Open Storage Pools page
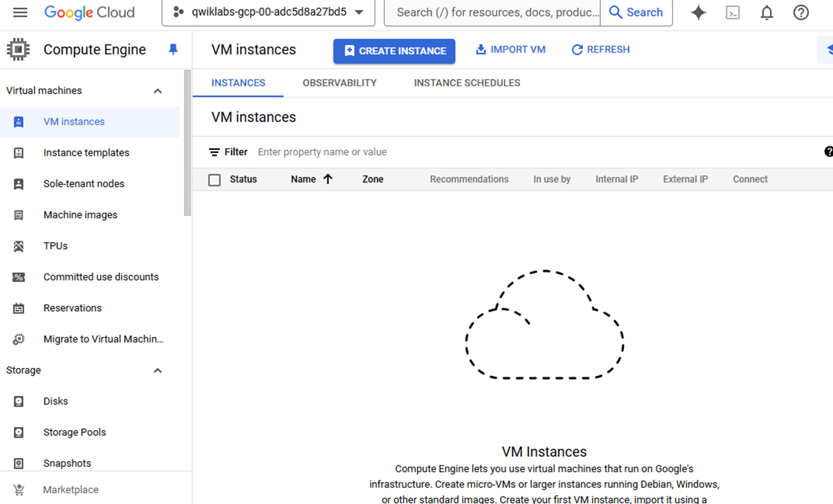Image resolution: width=833 pixels, height=504 pixels. tap(75, 432)
